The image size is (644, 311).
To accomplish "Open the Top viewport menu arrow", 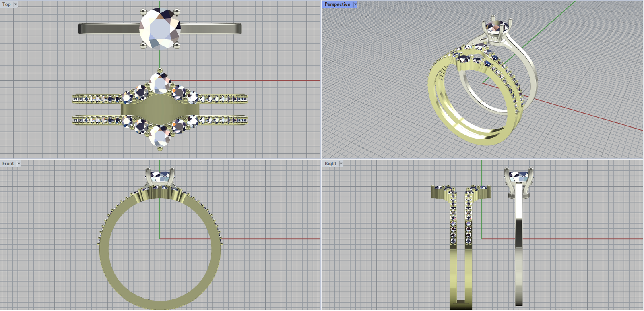I will coord(16,4).
